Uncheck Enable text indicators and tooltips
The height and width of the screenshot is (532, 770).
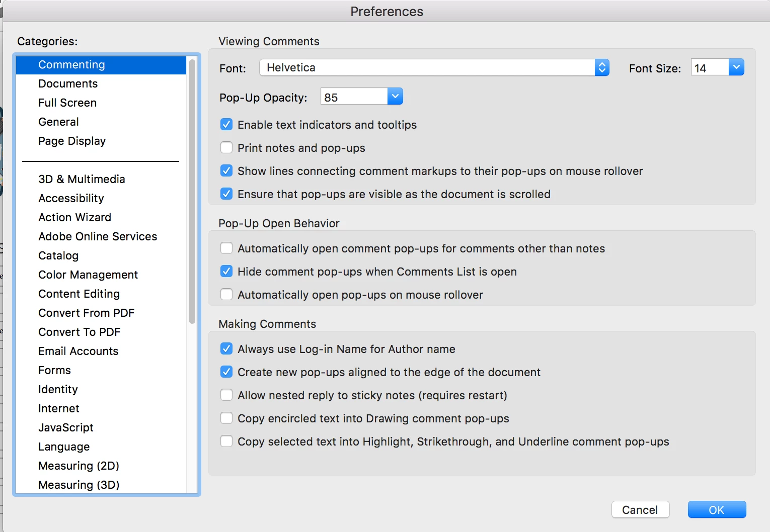click(x=226, y=125)
